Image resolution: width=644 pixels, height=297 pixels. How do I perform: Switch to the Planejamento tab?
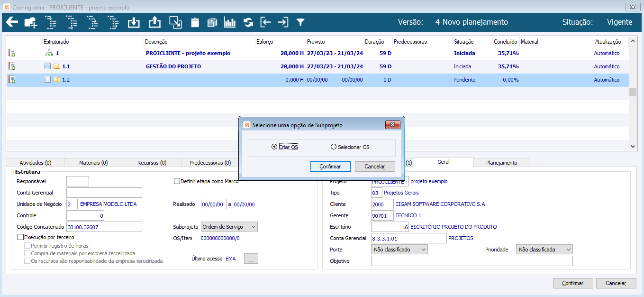tap(501, 163)
